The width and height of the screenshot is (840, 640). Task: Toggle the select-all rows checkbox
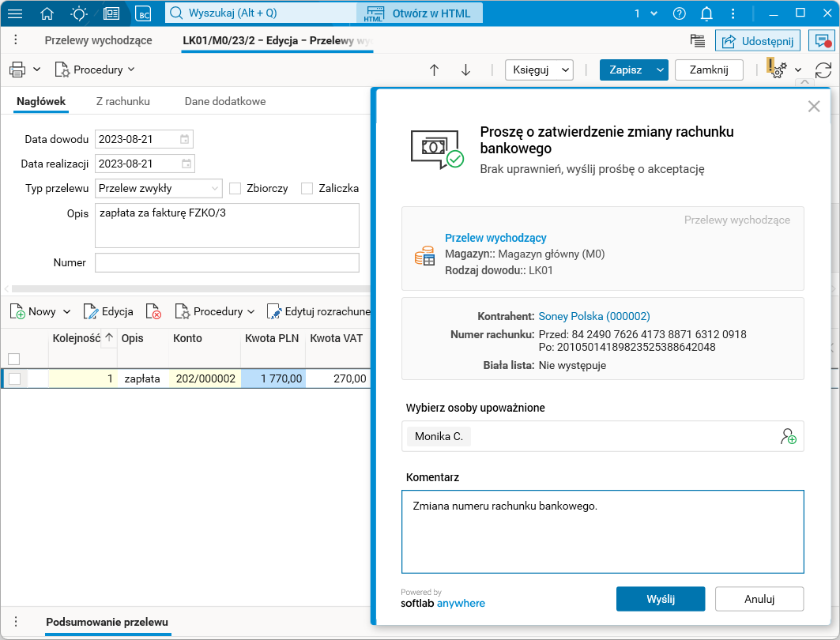[x=14, y=359]
